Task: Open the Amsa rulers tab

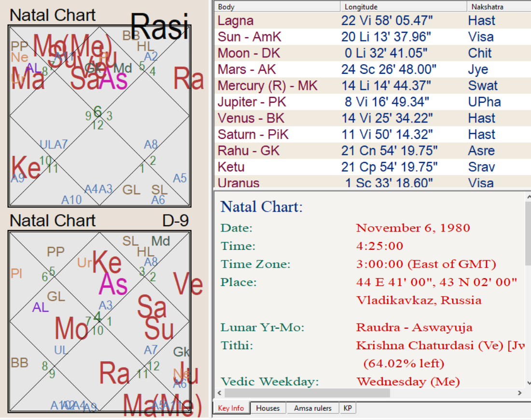Action: click(x=313, y=408)
